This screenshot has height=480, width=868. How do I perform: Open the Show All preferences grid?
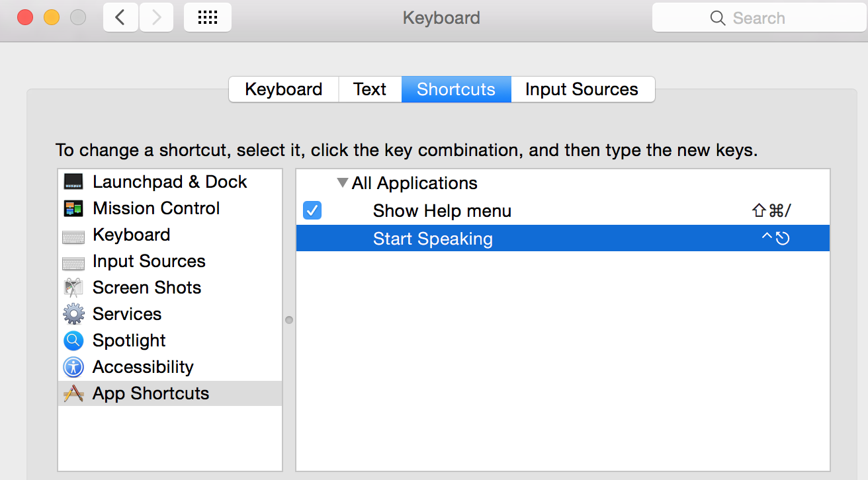click(207, 17)
